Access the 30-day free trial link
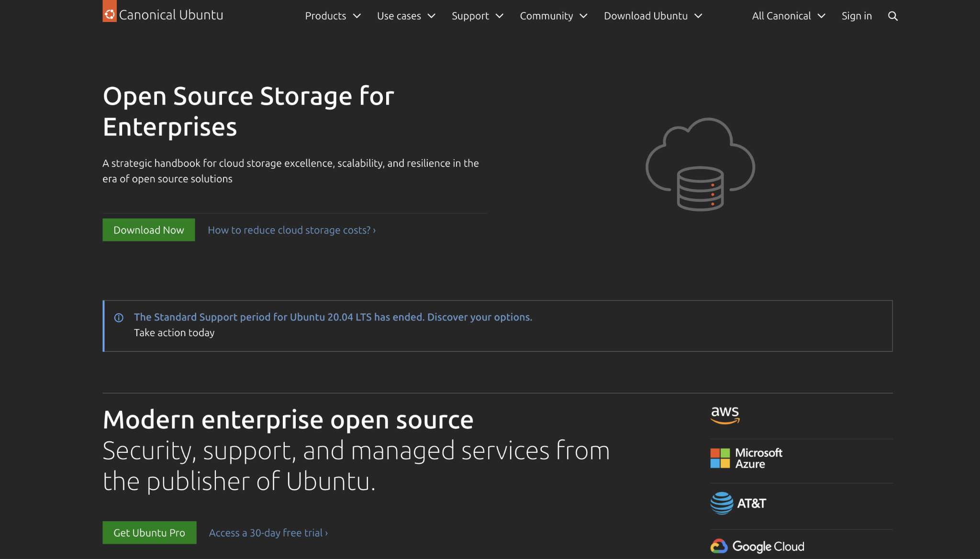 (x=267, y=533)
